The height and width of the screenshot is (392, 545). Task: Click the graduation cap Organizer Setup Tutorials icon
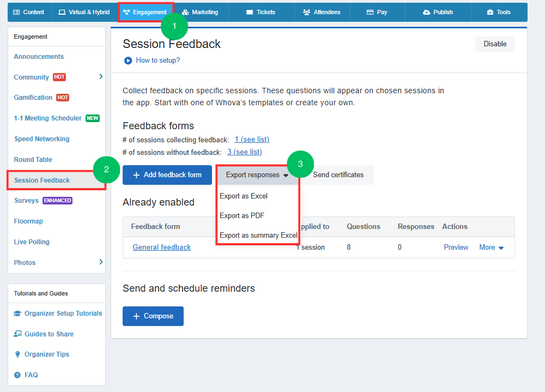pyautogui.click(x=18, y=313)
